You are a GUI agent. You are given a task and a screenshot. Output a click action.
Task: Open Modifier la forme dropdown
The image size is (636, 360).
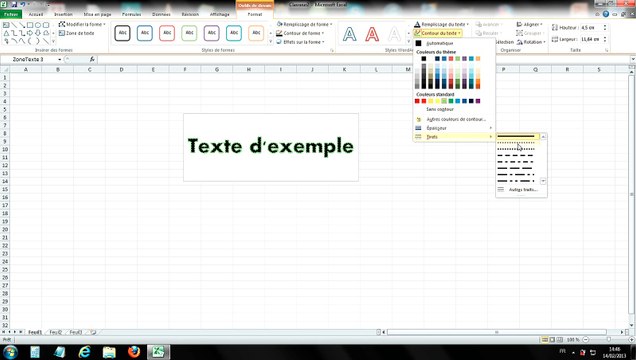coord(82,24)
